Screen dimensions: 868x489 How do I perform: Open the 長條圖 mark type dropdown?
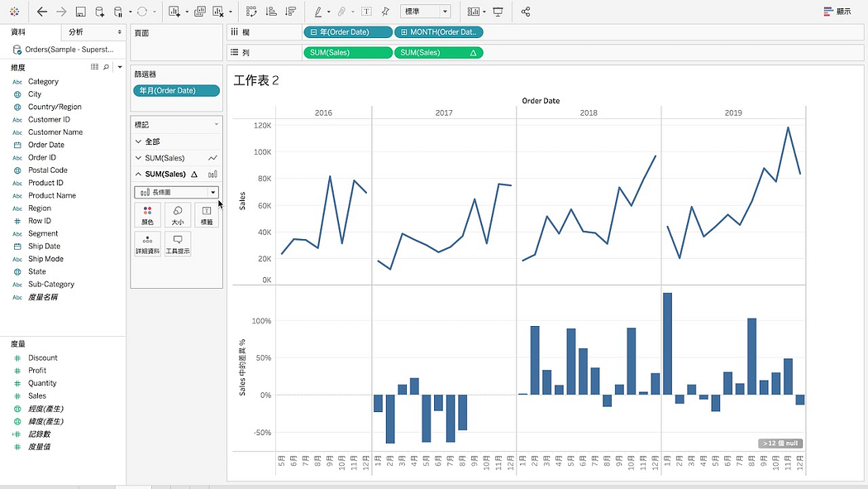click(x=176, y=192)
